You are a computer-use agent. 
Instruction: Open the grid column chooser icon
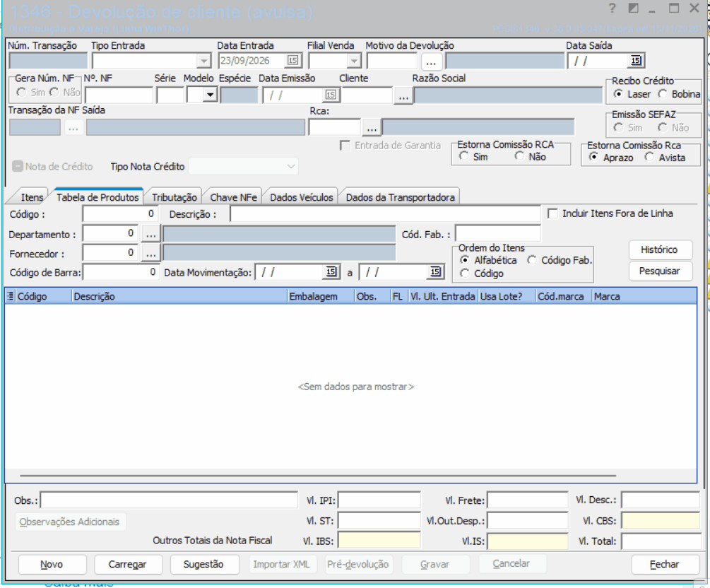pyautogui.click(x=11, y=296)
